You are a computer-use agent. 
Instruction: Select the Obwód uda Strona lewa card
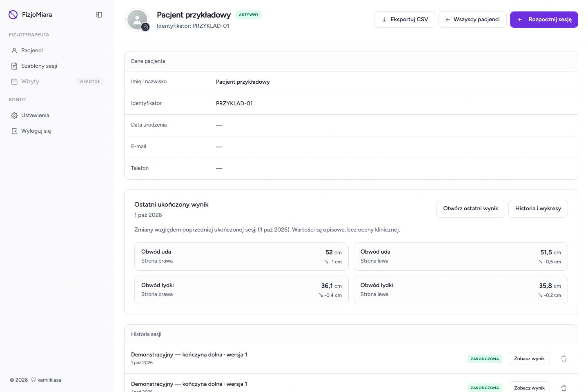pyautogui.click(x=461, y=256)
